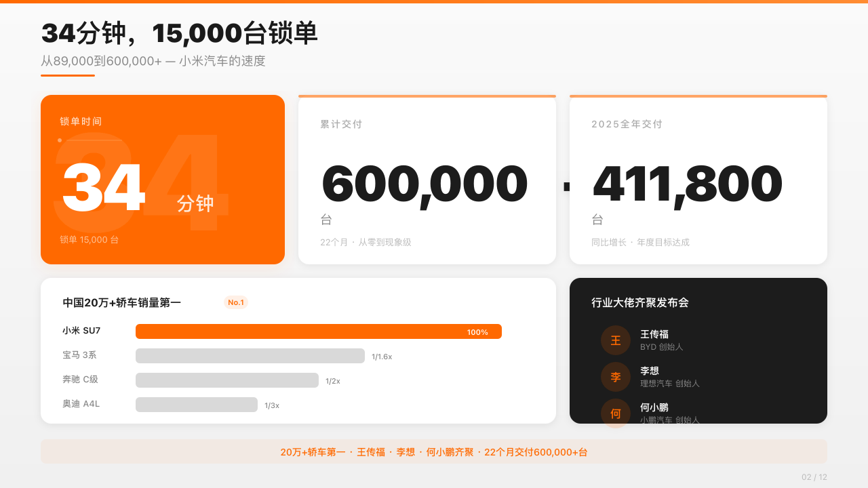Click the 李 avatar icon for 李想
Screen dimensions: 868x488
[616, 377]
